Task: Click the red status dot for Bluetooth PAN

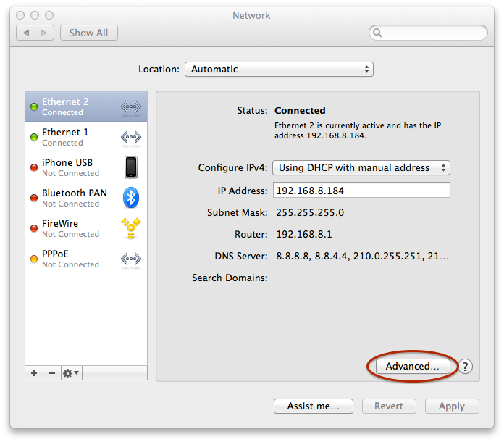Action: pyautogui.click(x=34, y=198)
